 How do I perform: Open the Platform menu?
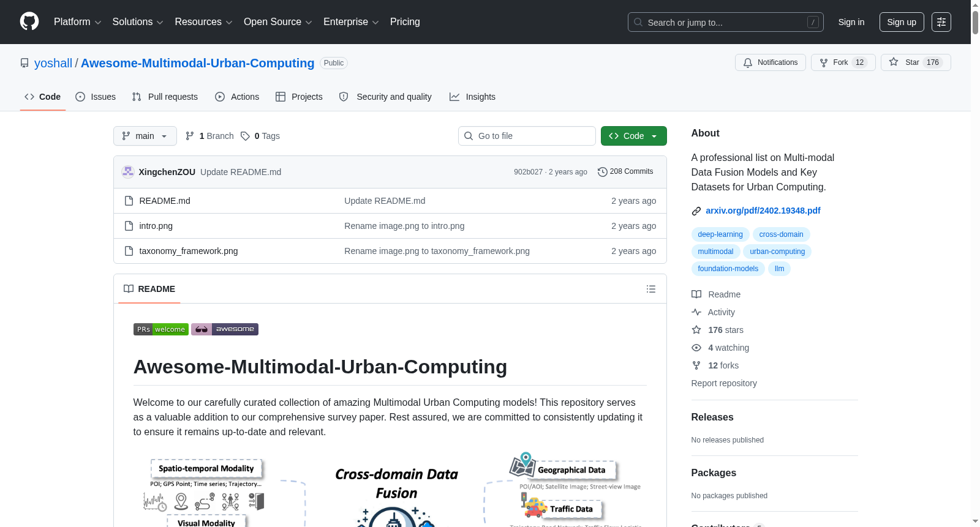click(x=78, y=22)
